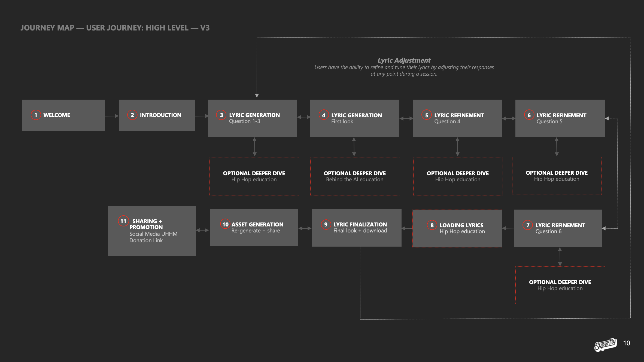Open the Lyric Finalization step box

(x=357, y=228)
